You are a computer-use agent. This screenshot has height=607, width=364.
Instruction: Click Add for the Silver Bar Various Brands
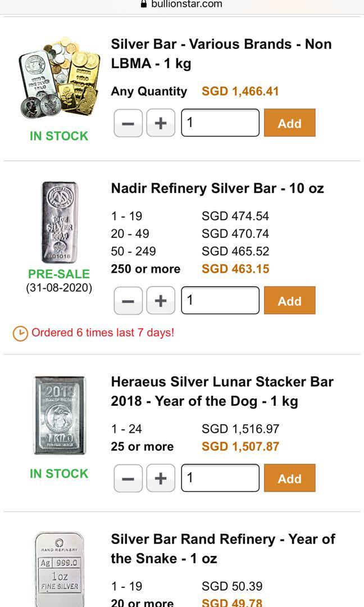(289, 123)
